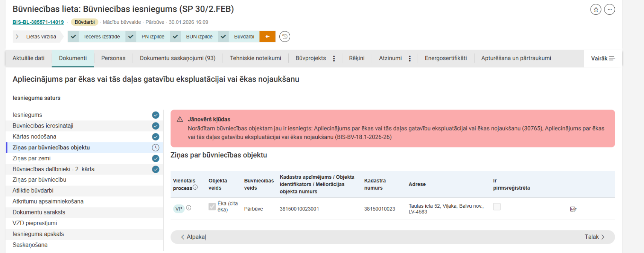The image size is (644, 253).
Task: Open the Vairāk menu
Action: pyautogui.click(x=603, y=58)
